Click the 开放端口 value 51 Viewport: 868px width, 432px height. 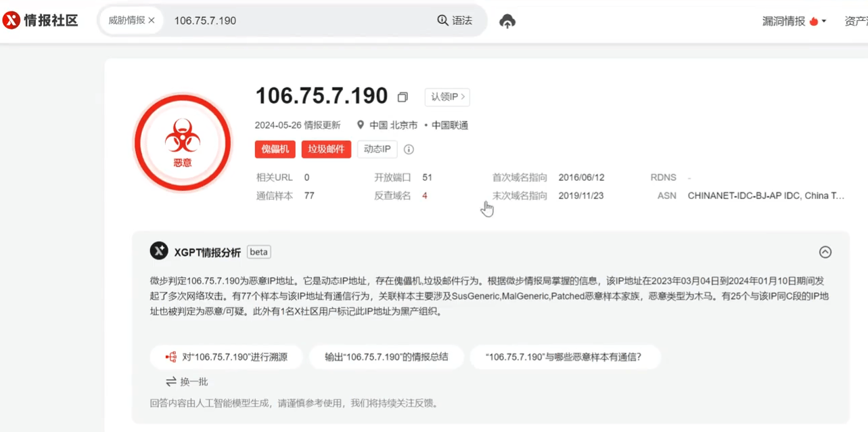point(427,177)
